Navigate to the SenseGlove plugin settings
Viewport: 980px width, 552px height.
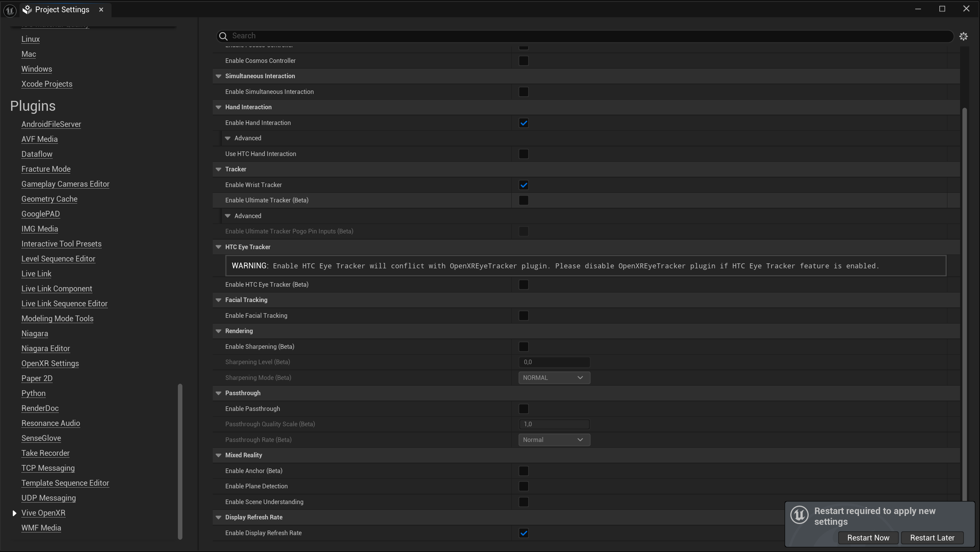click(41, 437)
